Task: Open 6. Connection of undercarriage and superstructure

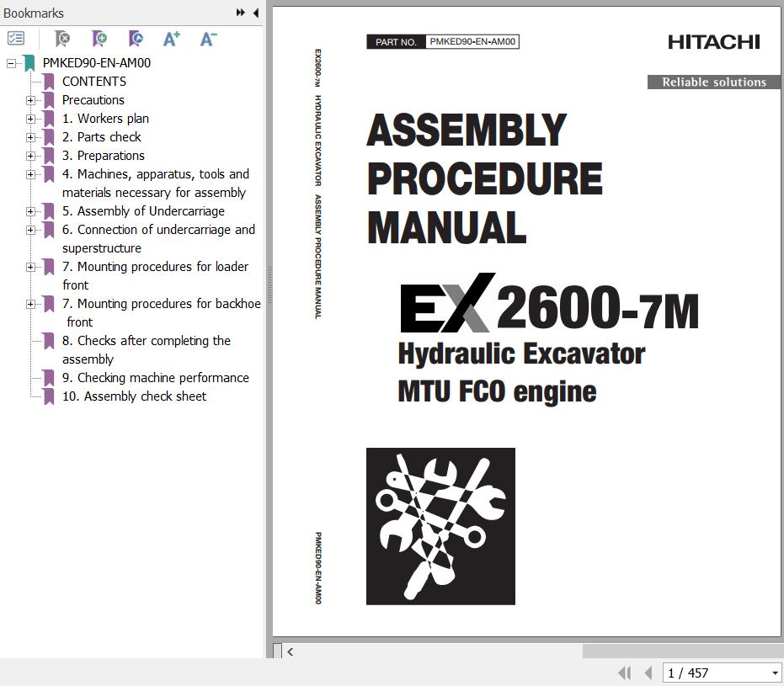Action: click(x=158, y=238)
